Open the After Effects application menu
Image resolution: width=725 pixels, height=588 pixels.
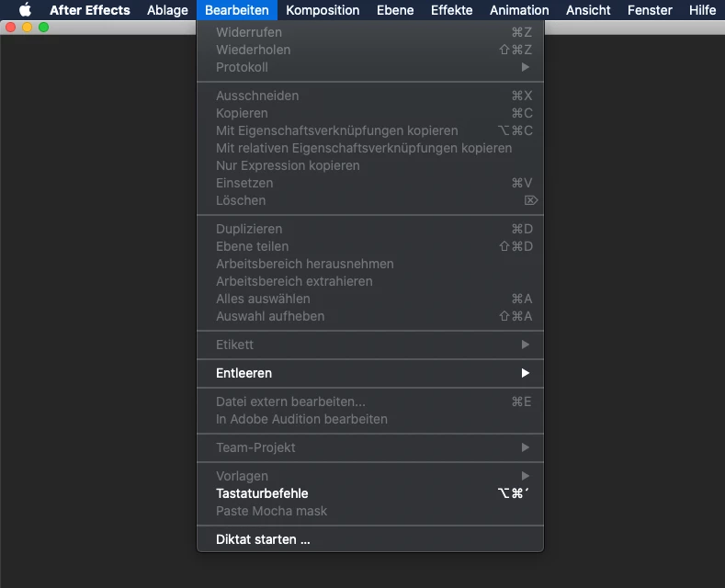click(x=90, y=10)
